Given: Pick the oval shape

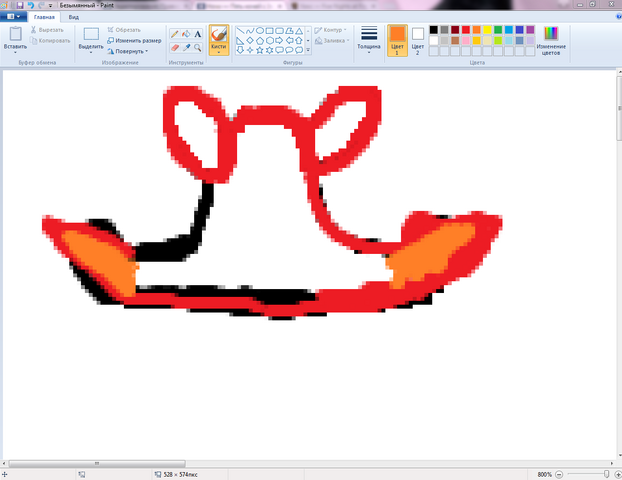Looking at the screenshot, I should 260,31.
